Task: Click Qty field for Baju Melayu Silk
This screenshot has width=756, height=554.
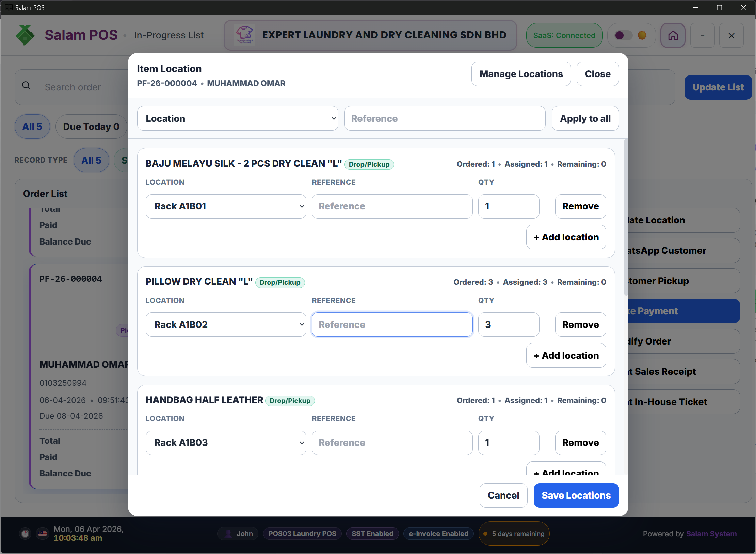Action: point(509,206)
